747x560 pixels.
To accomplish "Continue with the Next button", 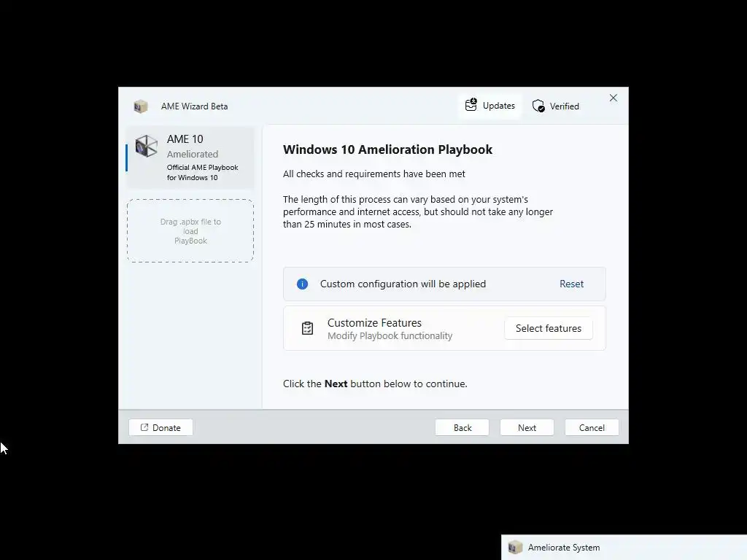I will (527, 427).
